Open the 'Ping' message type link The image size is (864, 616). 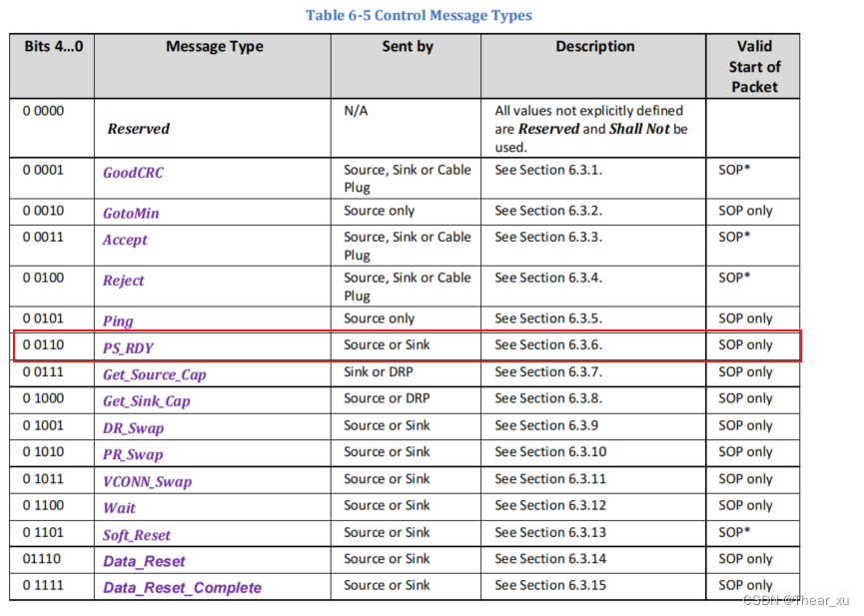click(x=118, y=321)
